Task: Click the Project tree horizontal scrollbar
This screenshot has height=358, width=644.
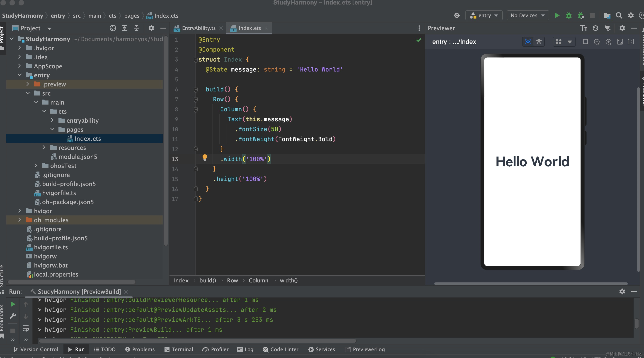Action: [72, 282]
